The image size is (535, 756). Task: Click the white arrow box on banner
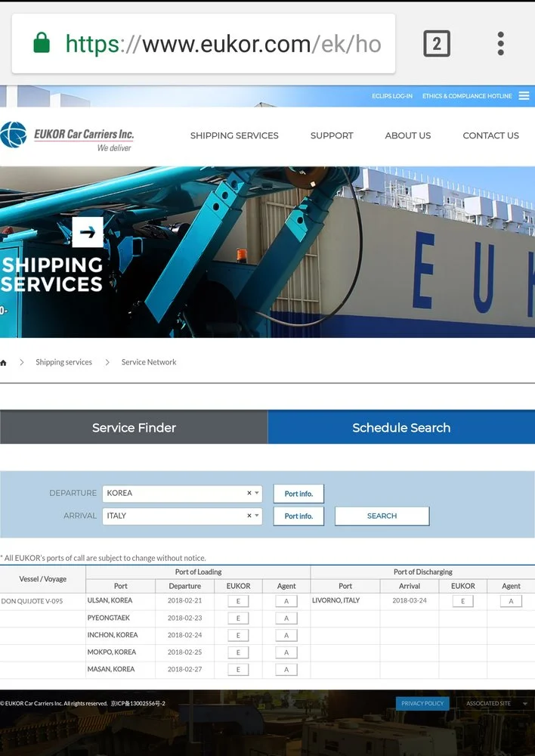pos(88,232)
